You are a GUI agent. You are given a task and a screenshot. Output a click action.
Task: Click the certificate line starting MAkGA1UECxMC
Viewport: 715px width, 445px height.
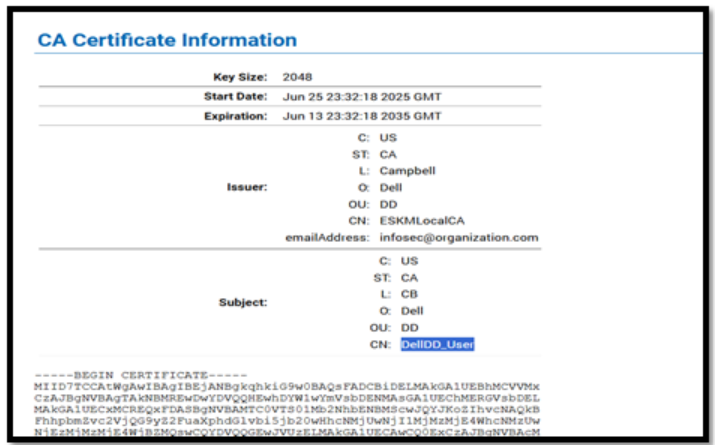287,409
